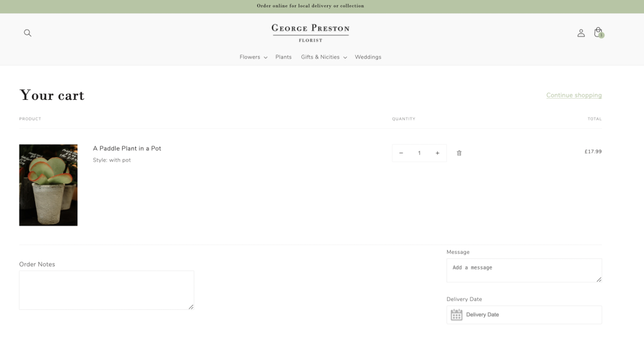Decrease quantity with minus button
Image resolution: width=644 pixels, height=347 pixels.
point(401,153)
